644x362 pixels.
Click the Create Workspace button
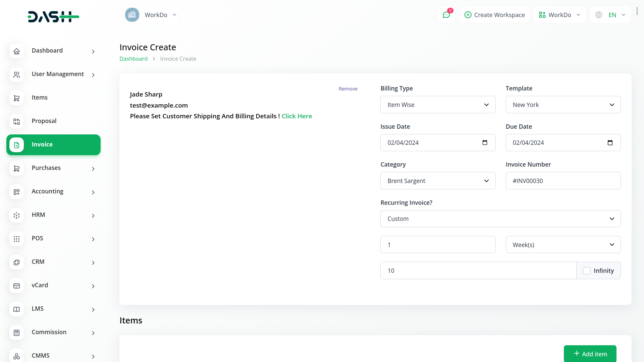[x=494, y=15]
